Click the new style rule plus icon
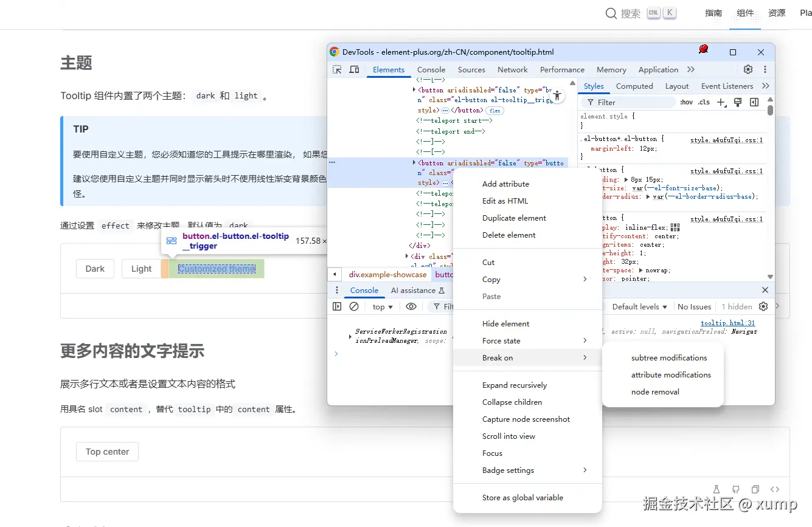The width and height of the screenshot is (812, 527). pyautogui.click(x=721, y=102)
